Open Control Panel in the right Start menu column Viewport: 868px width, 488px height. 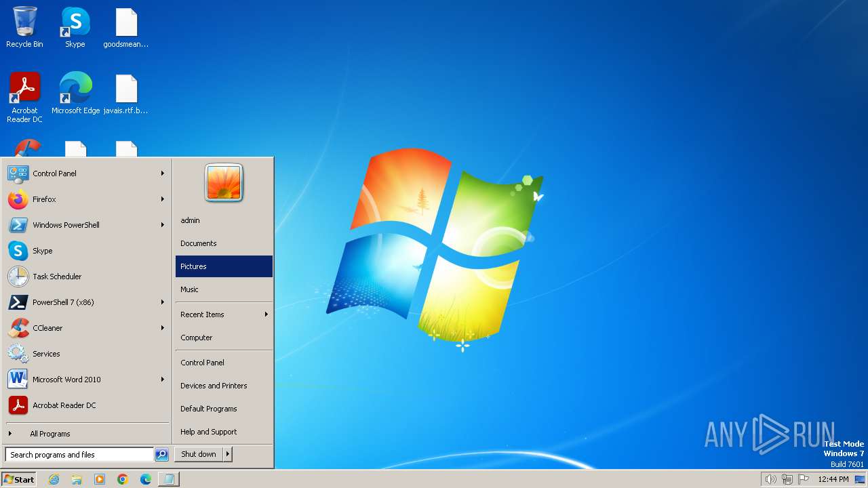tap(224, 363)
